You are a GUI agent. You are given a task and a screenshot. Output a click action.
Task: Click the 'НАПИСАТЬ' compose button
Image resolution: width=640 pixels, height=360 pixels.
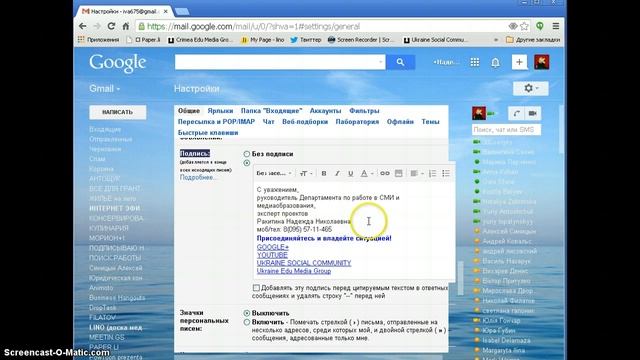pos(118,112)
